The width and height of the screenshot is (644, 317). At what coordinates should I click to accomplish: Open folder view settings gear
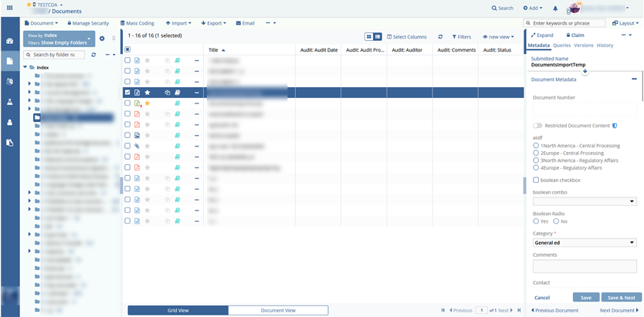[102, 39]
